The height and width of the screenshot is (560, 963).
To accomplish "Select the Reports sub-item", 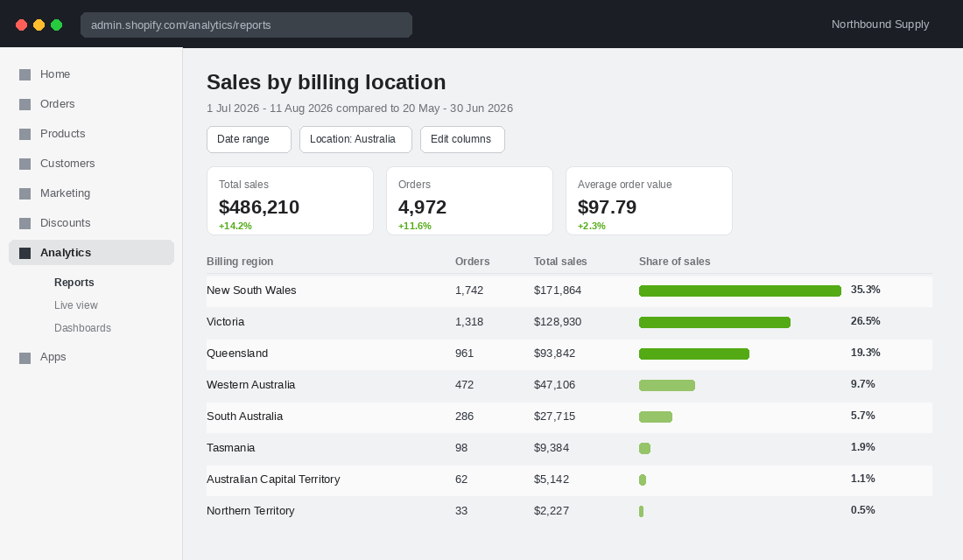I will 74,283.
